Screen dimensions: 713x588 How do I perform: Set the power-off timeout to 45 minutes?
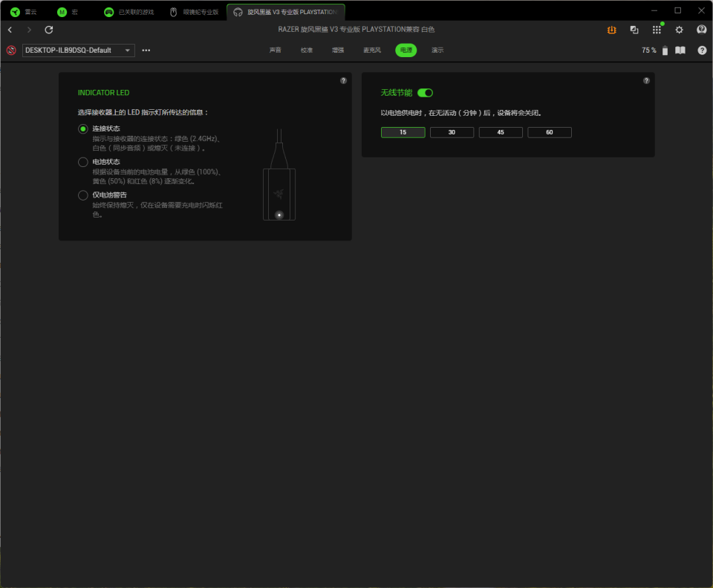coord(501,132)
